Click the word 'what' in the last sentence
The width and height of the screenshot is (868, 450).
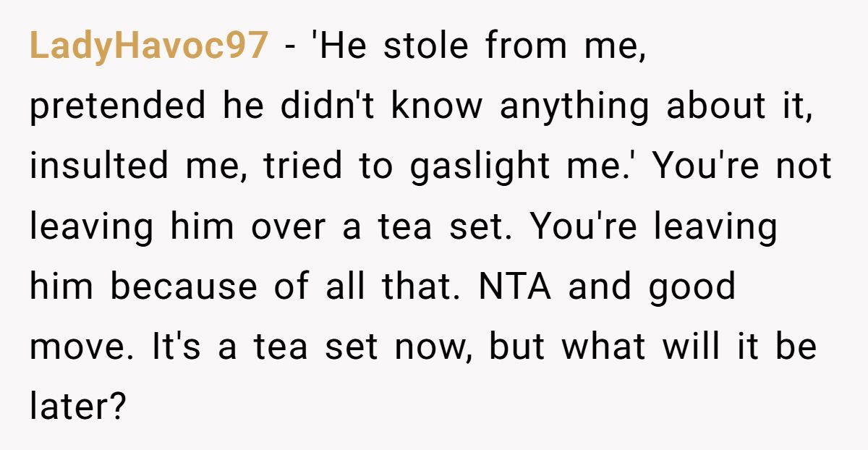click(x=603, y=347)
